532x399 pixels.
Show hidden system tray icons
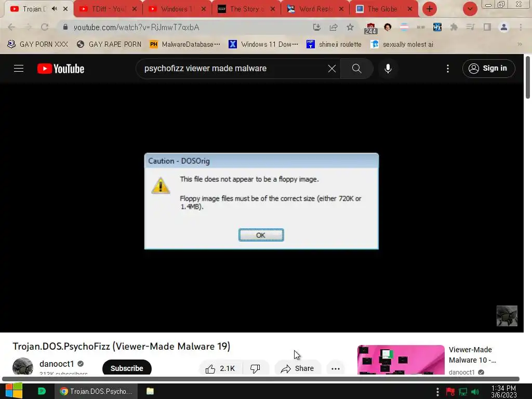coord(437,392)
